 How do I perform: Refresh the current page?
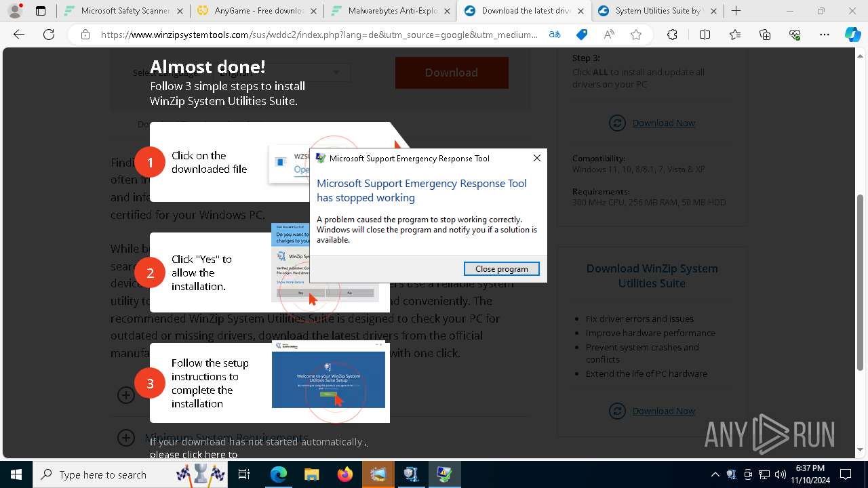pos(49,35)
